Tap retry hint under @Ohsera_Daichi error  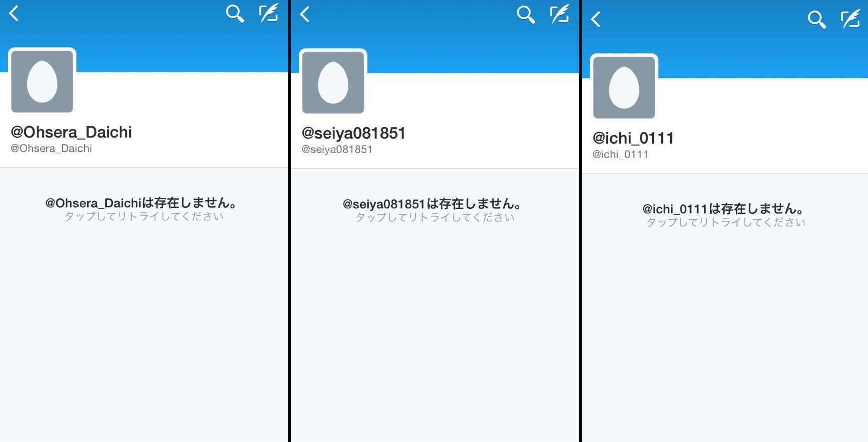pos(144,216)
